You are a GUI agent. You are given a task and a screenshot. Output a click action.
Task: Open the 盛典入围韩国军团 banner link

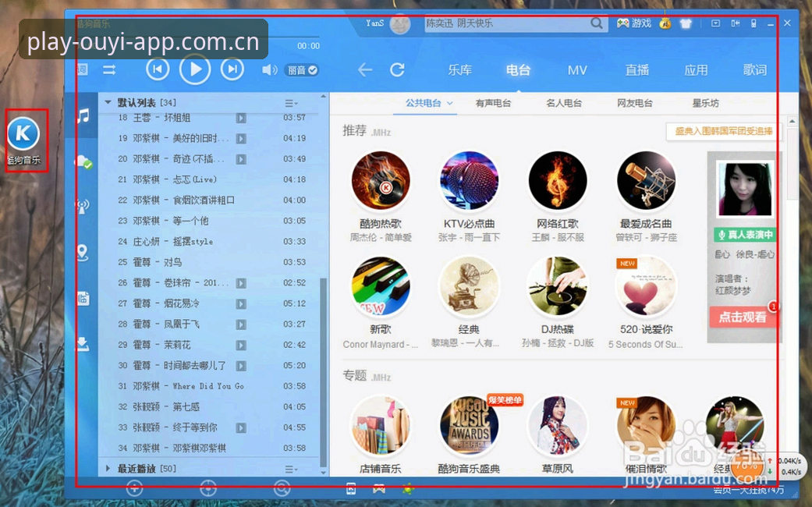(723, 132)
